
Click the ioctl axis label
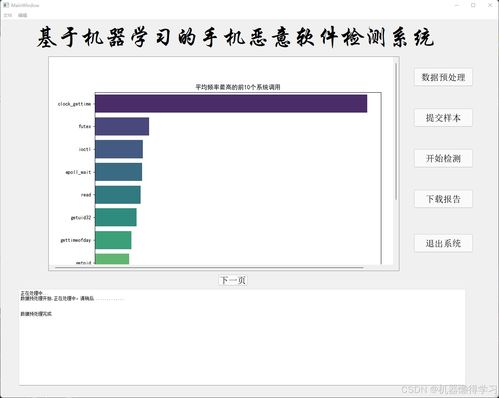coord(85,149)
